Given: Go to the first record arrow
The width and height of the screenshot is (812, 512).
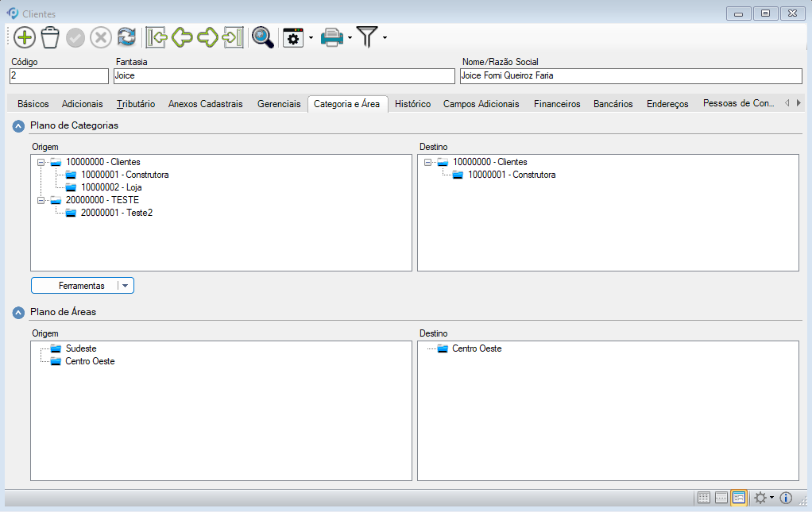Looking at the screenshot, I should point(157,37).
